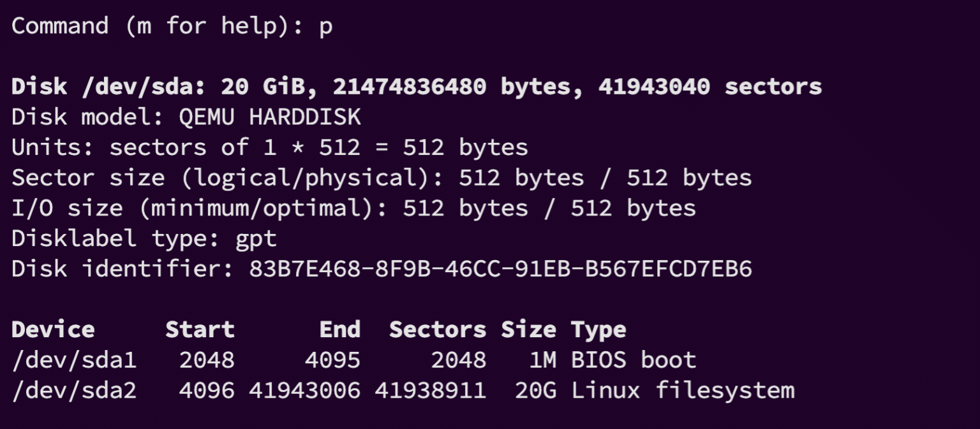The width and height of the screenshot is (980, 429).
Task: Click the 'QEMU HARDDISK' disk model text
Action: pyautogui.click(x=270, y=117)
